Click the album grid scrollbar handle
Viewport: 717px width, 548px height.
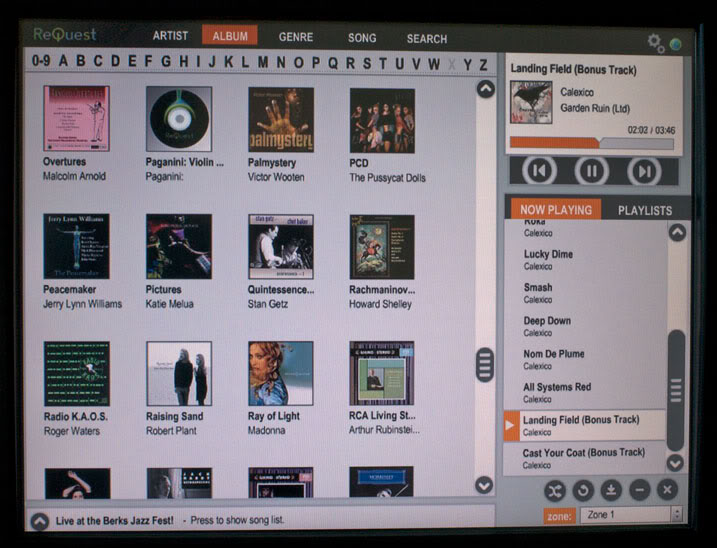[485, 365]
